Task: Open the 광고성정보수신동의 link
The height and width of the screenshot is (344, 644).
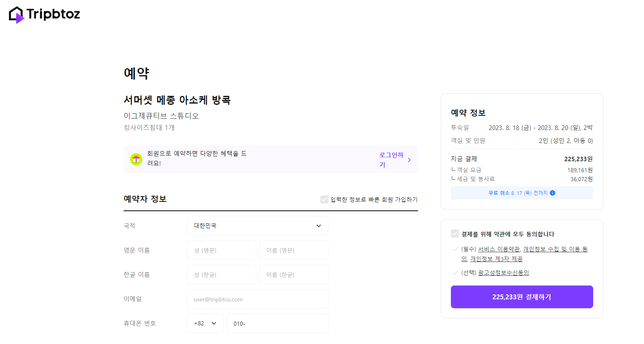Action: 503,273
